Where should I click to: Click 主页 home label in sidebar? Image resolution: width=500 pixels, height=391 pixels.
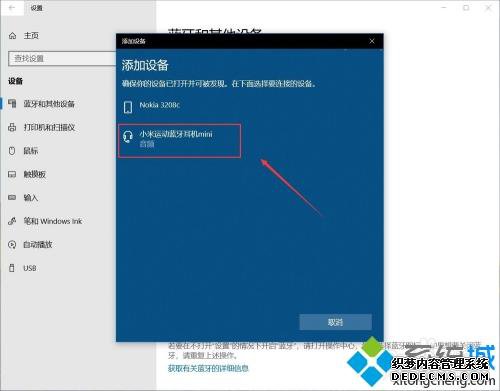point(31,36)
